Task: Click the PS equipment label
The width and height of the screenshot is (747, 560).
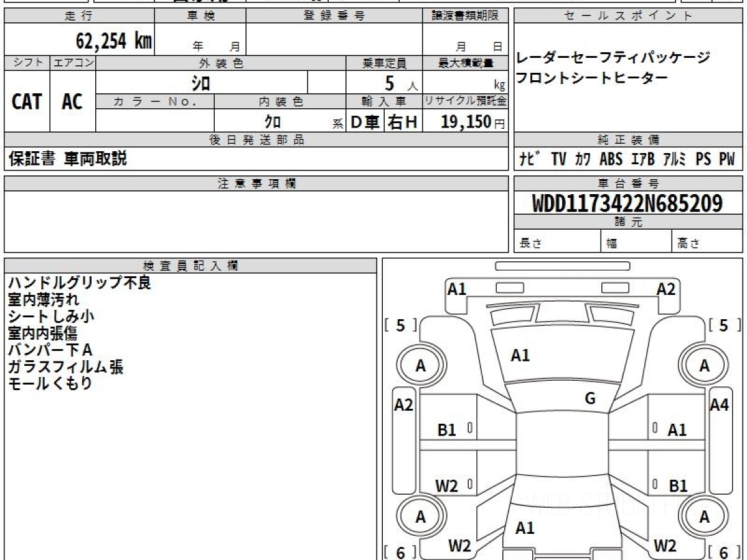Action: click(703, 159)
